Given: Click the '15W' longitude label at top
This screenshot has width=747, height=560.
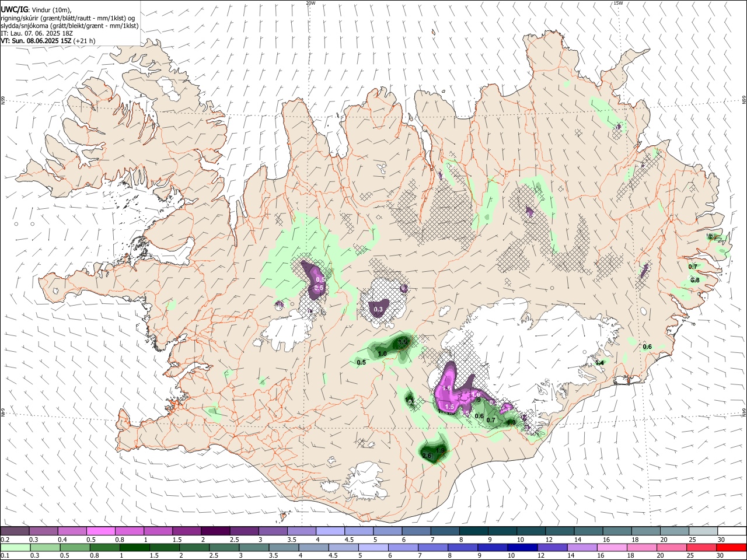Looking at the screenshot, I should point(618,3).
